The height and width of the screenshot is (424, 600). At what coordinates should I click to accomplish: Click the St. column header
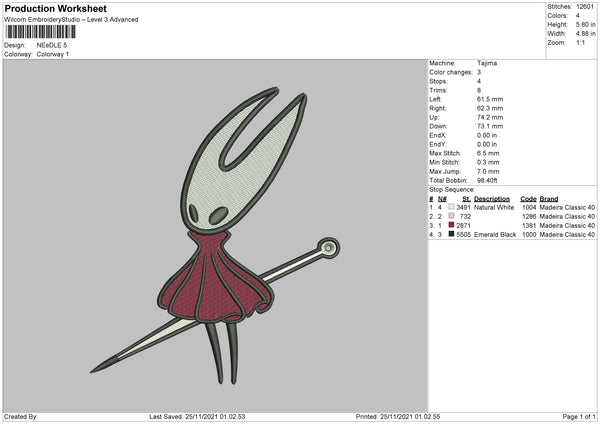click(466, 198)
